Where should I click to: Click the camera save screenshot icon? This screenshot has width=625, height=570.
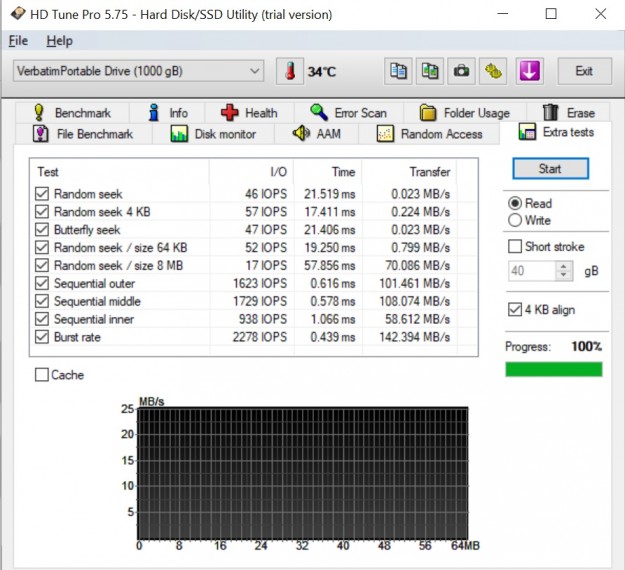[461, 71]
